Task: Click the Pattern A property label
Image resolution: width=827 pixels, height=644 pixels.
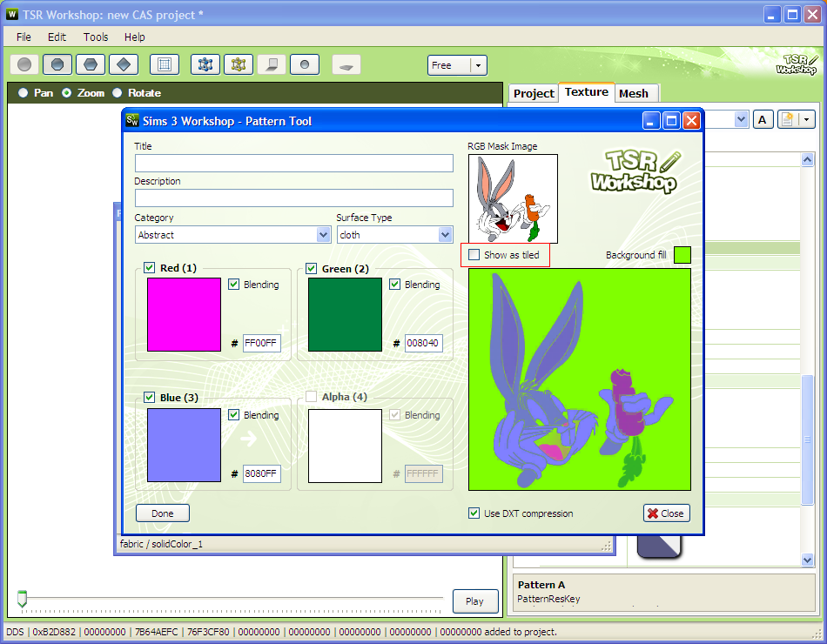Action: (x=541, y=585)
